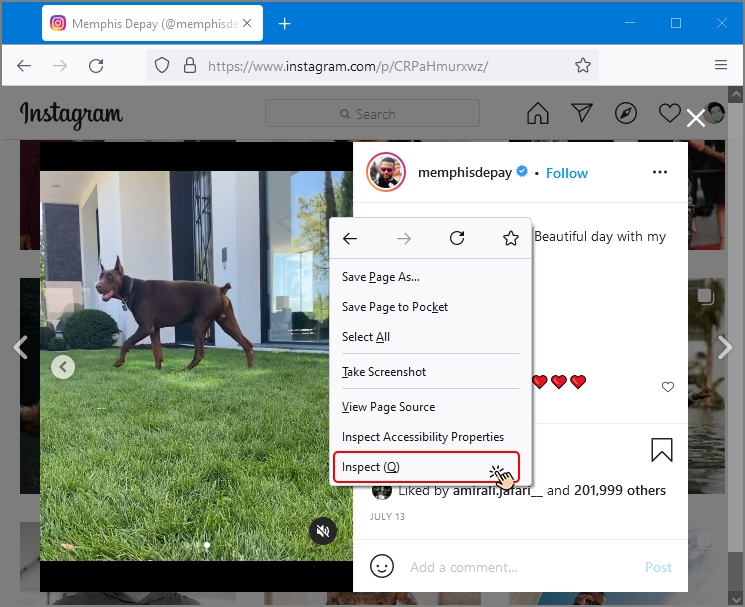Open emoji picker smiley icon
This screenshot has height=607, width=745.
tap(381, 566)
